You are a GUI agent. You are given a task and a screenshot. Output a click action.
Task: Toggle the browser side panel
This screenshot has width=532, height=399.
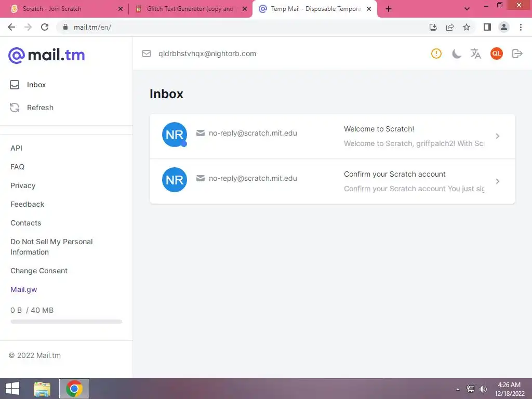coord(487,27)
